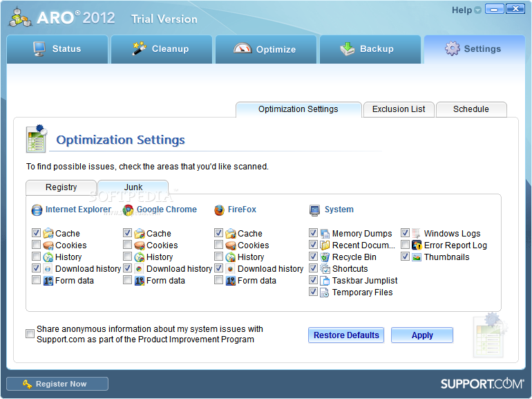Click the Error Report Log icon
The image size is (532, 399).
point(417,245)
